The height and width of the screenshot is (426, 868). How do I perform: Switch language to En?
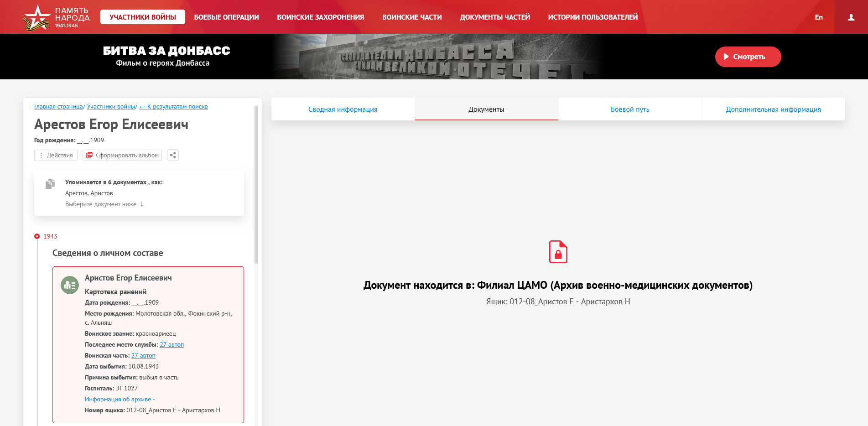(819, 17)
